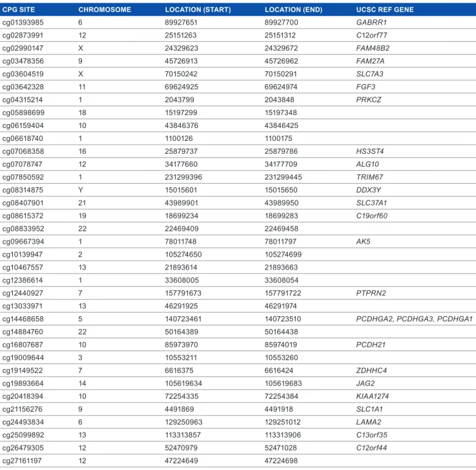The height and width of the screenshot is (470, 476).
Task: Click start location 47224649
Action: [x=181, y=461]
